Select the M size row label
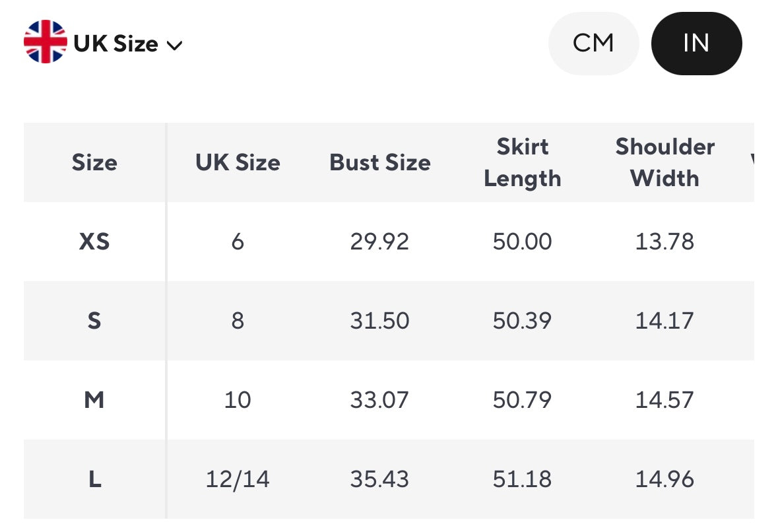This screenshot has width=778, height=532. coord(94,400)
